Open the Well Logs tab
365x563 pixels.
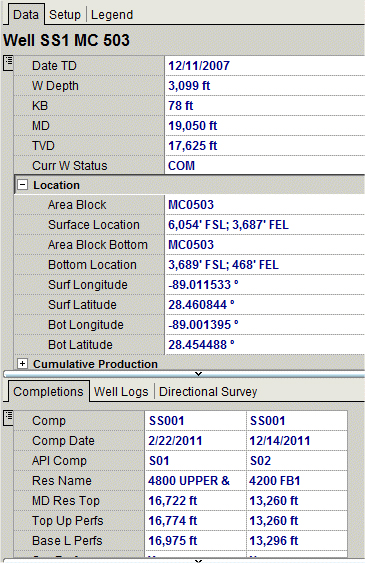(x=121, y=392)
